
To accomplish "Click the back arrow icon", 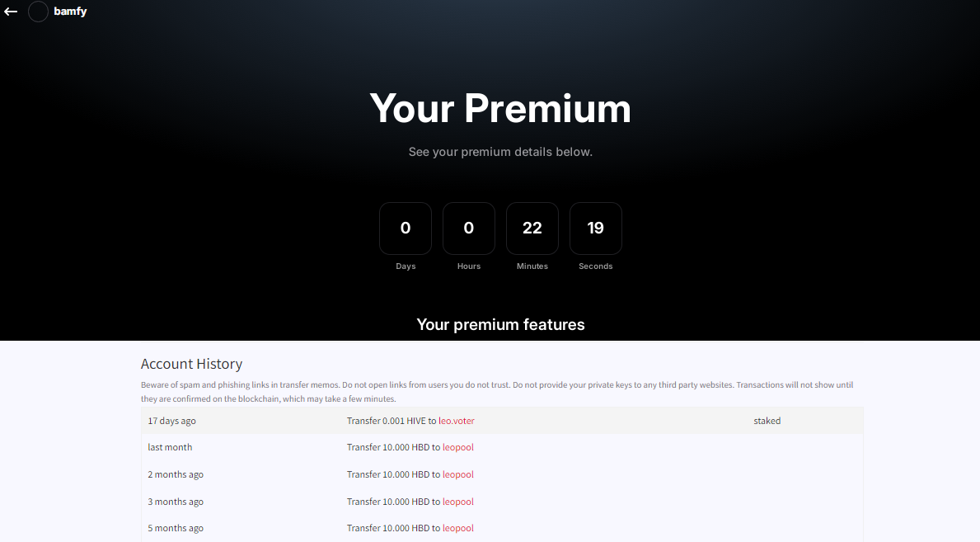I will pos(11,12).
